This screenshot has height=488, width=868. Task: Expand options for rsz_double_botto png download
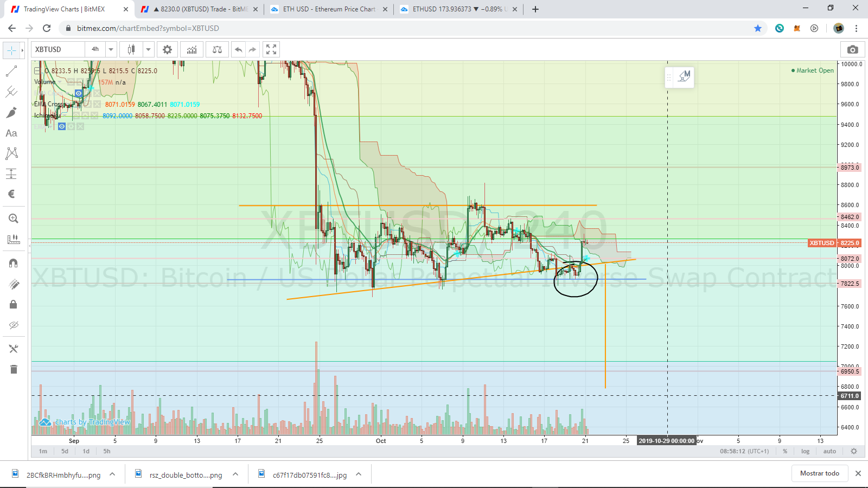pyautogui.click(x=235, y=474)
